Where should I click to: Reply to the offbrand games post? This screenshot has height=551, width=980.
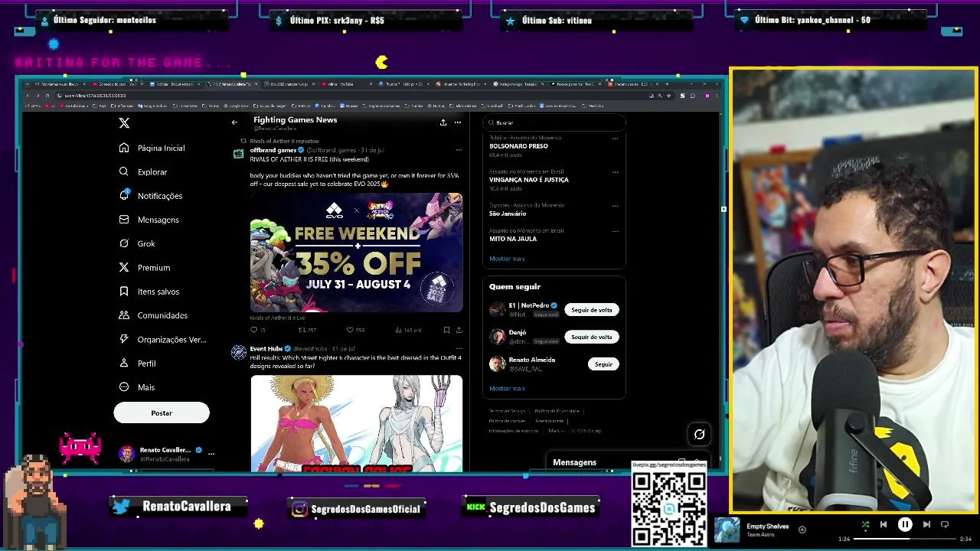(256, 330)
